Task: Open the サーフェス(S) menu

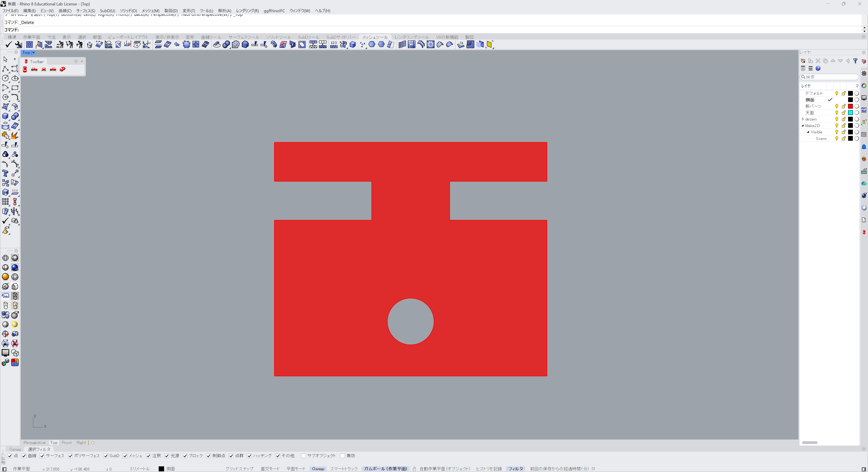Action: coord(86,11)
